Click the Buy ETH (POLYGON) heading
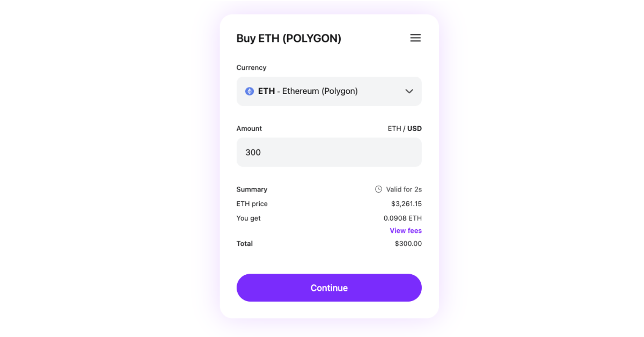This screenshot has width=644, height=337. (289, 39)
